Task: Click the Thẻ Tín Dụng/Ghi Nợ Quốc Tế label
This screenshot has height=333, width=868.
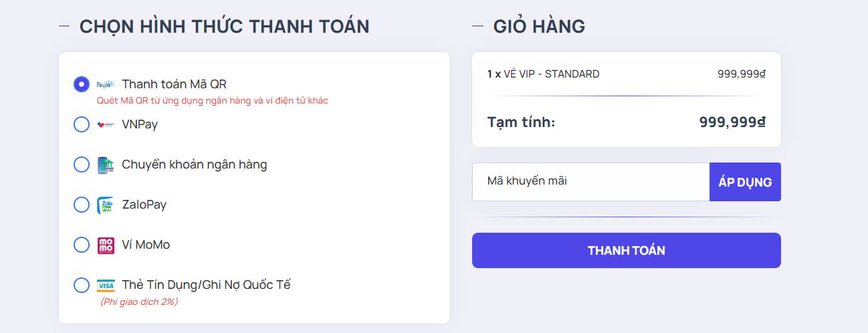Action: tap(207, 285)
